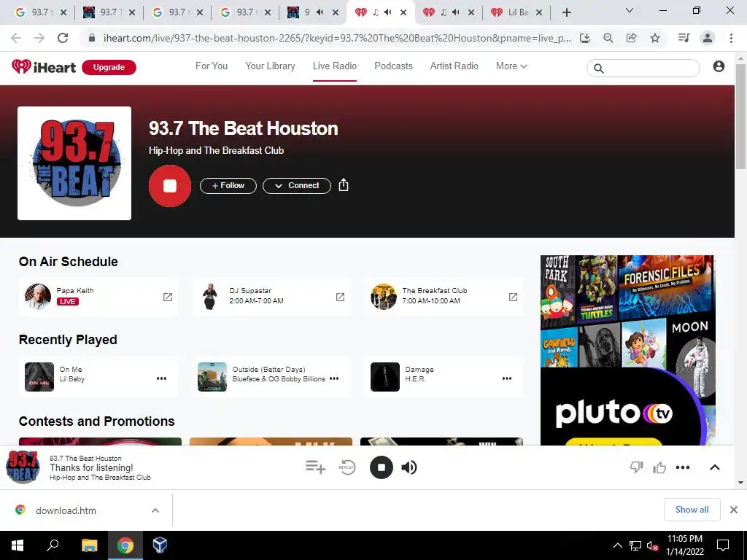Open options for Damage by H.E.R.
The width and height of the screenshot is (747, 560).
[x=507, y=378]
